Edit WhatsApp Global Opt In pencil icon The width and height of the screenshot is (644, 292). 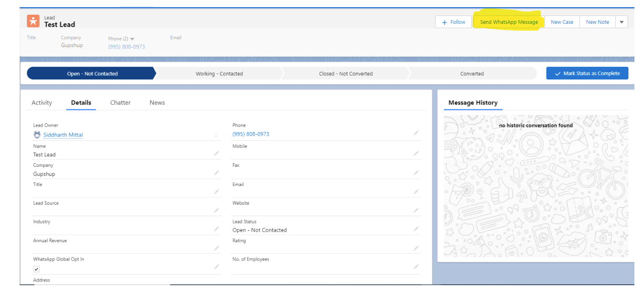pyautogui.click(x=216, y=267)
